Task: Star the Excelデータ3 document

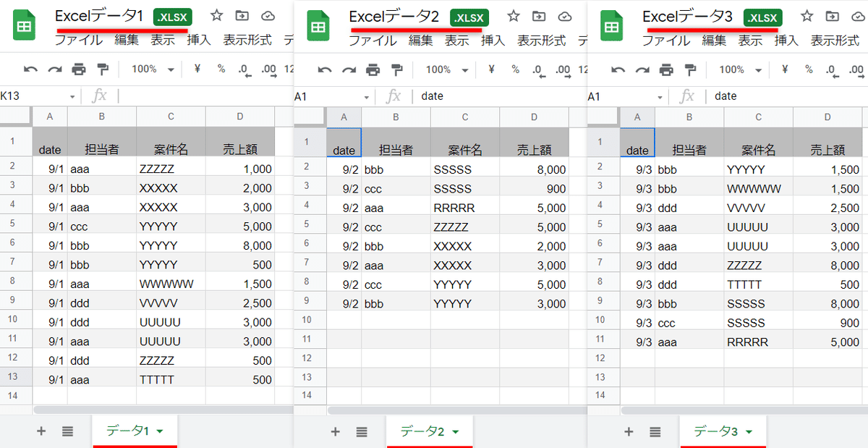Action: 807,16
